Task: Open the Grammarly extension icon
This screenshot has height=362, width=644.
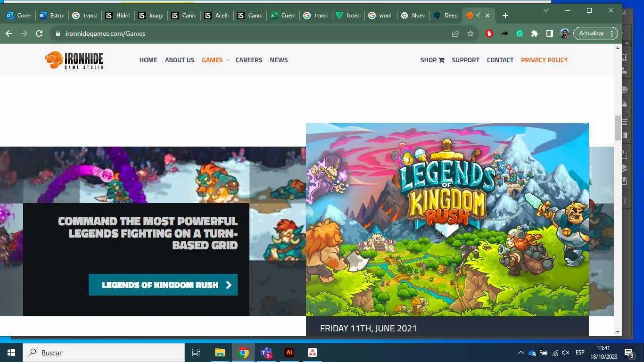Action: pos(520,33)
